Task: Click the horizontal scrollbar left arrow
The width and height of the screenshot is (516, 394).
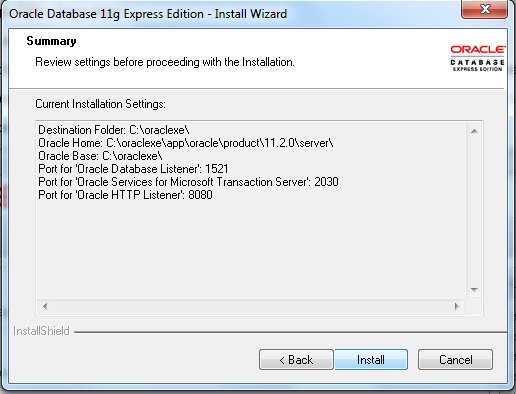Action: click(45, 306)
